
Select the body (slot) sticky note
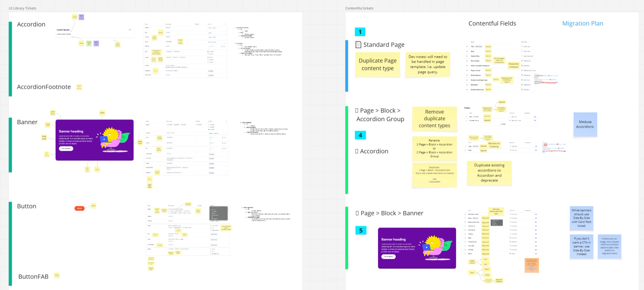pyautogui.click(x=44, y=137)
